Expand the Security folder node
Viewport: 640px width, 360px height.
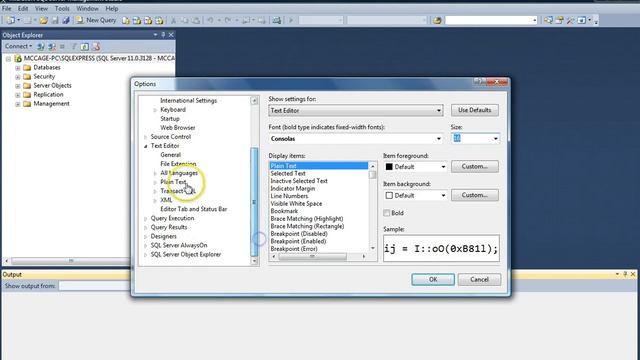(x=18, y=77)
